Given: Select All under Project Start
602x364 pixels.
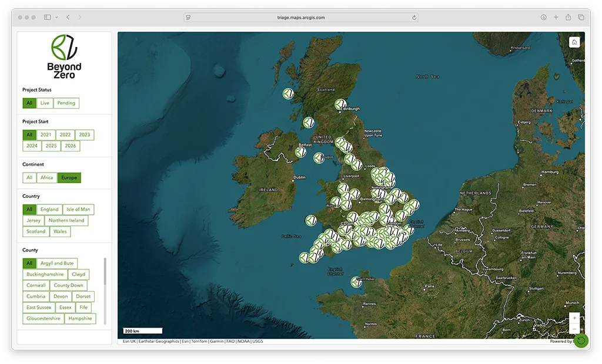Looking at the screenshot, I should click(x=29, y=134).
